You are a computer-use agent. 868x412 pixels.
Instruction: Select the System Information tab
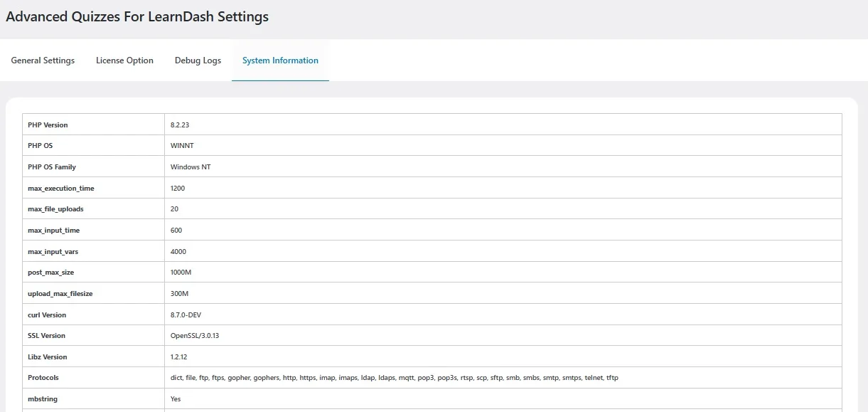(x=280, y=60)
